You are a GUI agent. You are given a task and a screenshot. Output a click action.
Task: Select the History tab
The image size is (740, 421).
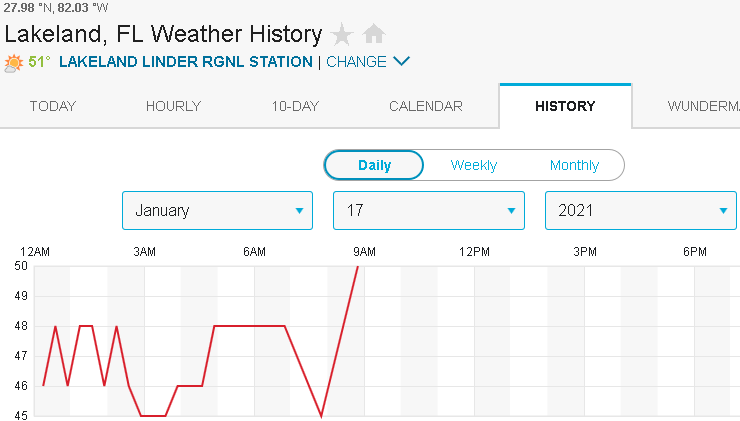[x=565, y=106]
